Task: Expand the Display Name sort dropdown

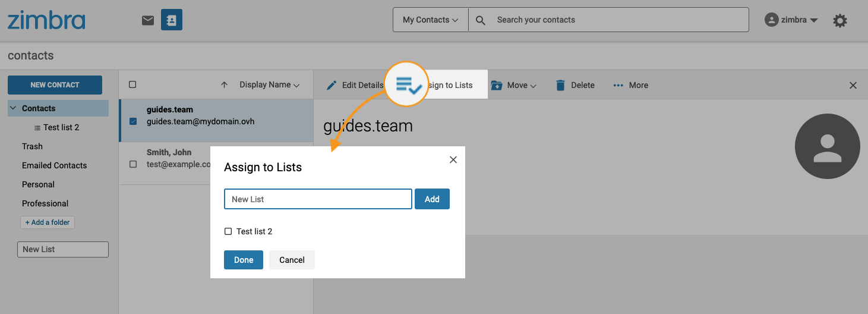Action: click(x=269, y=85)
